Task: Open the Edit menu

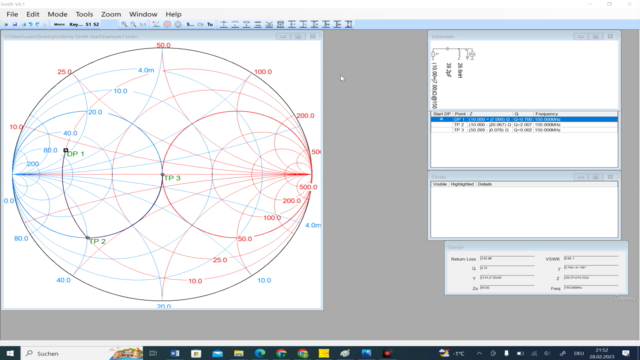Action: point(33,14)
